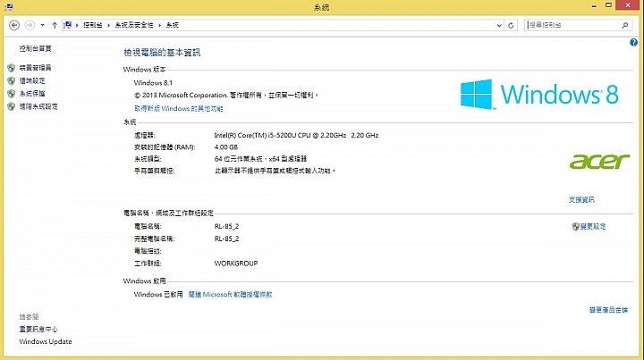Open 裝置管理員 from sidebar
644x360 pixels.
(x=35, y=68)
